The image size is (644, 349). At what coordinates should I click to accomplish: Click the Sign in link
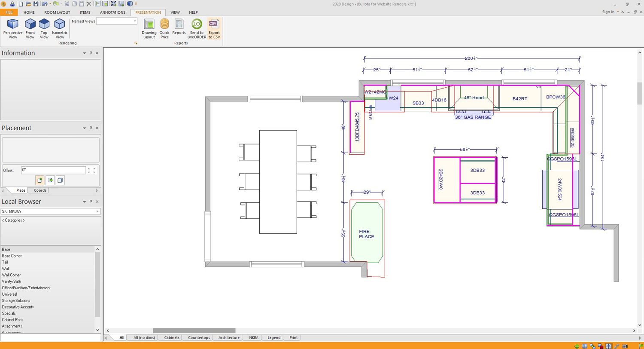tap(608, 12)
